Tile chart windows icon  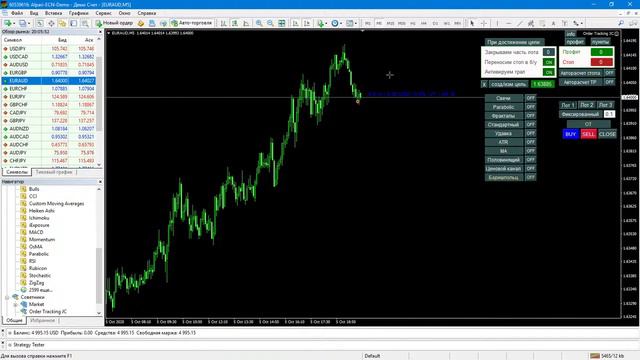coord(282,23)
